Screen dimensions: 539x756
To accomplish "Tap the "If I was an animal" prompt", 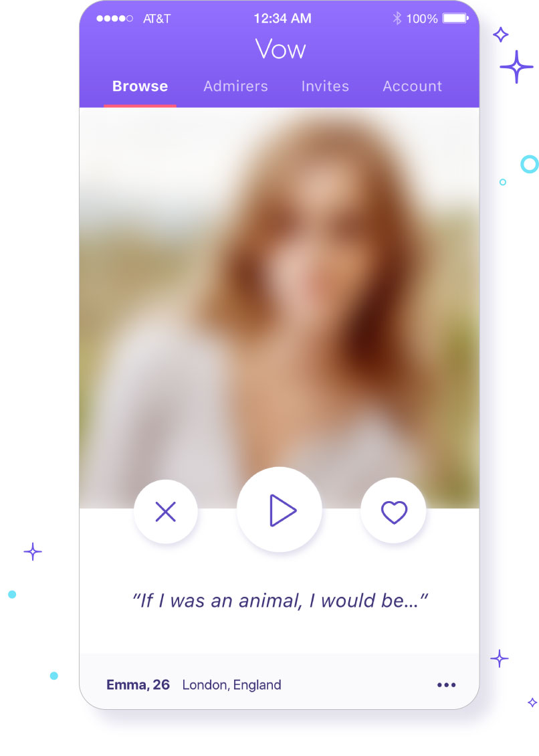I will pos(280,601).
